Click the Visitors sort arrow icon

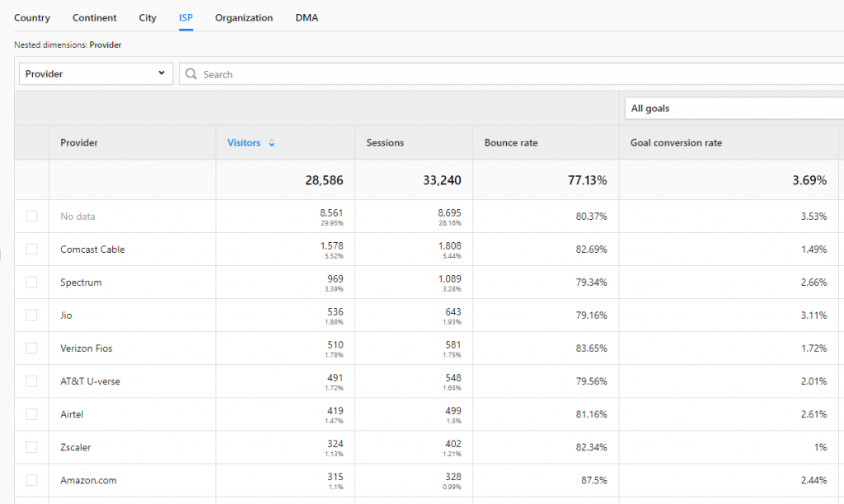coord(272,143)
